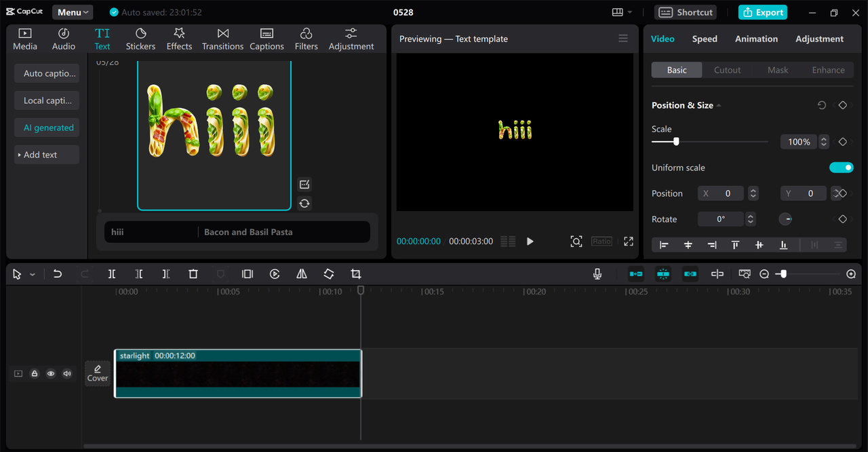The width and height of the screenshot is (868, 452).
Task: Select the Crop tool in timeline toolbar
Action: coord(356,274)
